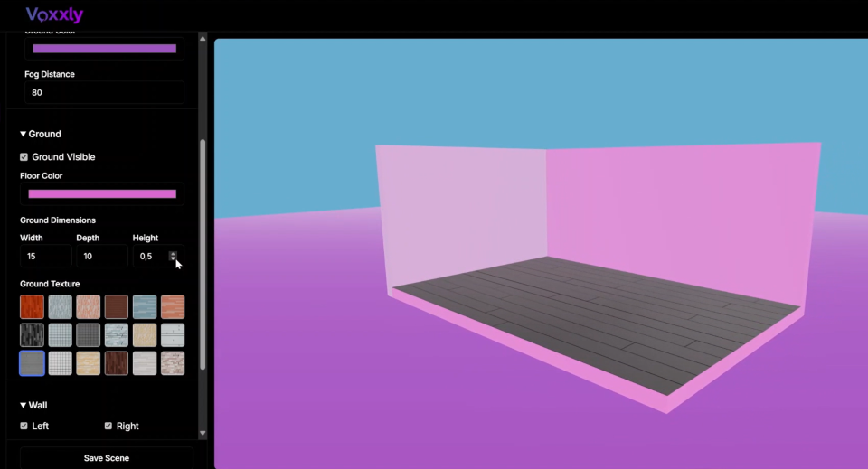Screen dimensions: 868x469
Task: Click the sidebar scrollbar down arrow
Action: tap(203, 434)
